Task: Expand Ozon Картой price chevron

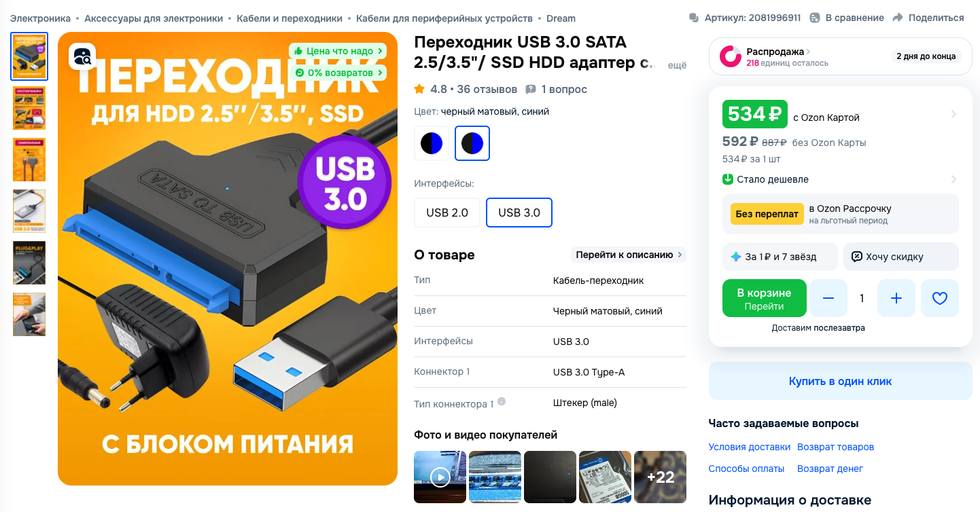Action: coord(953,114)
